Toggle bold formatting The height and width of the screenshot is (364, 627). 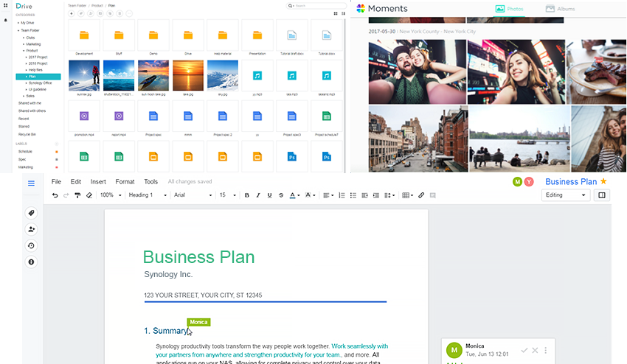246,195
